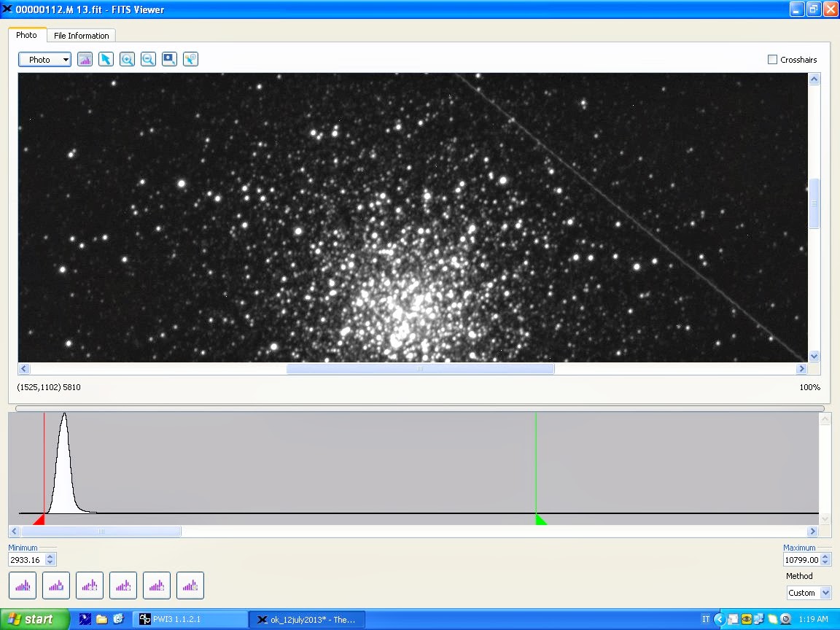Apply the third histogram stretch preset
Image resolution: width=840 pixels, height=630 pixels.
[x=89, y=585]
